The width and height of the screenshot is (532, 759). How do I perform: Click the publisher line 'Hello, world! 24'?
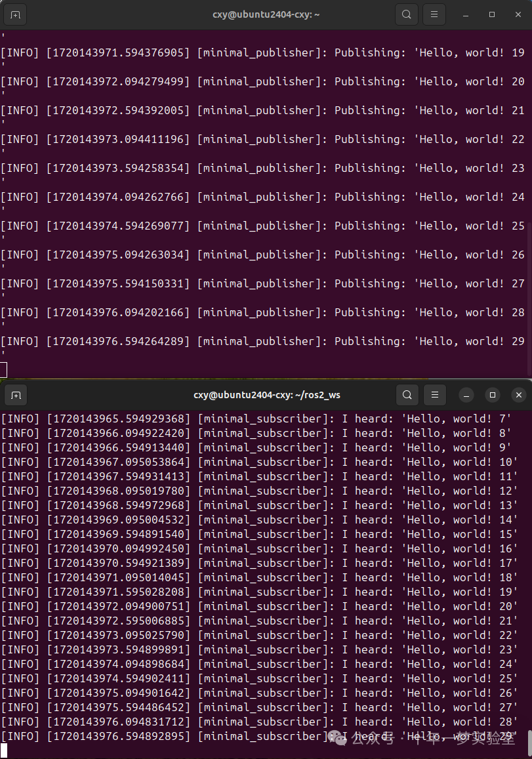click(262, 197)
